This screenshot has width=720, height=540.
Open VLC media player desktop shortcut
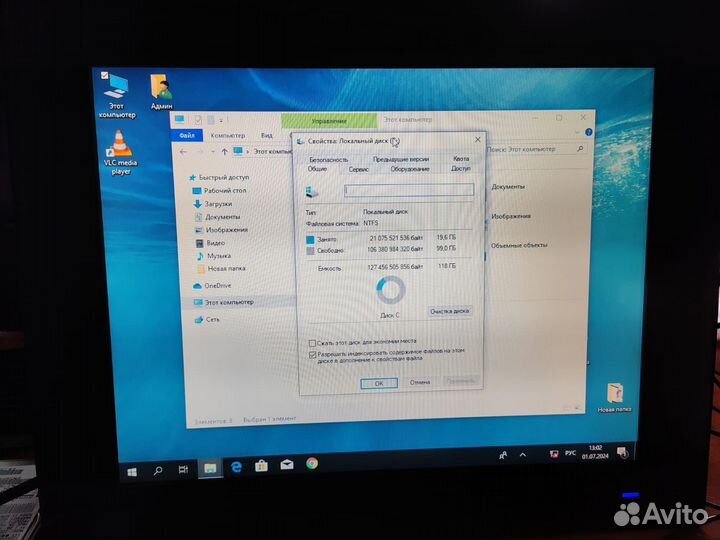coord(121,143)
